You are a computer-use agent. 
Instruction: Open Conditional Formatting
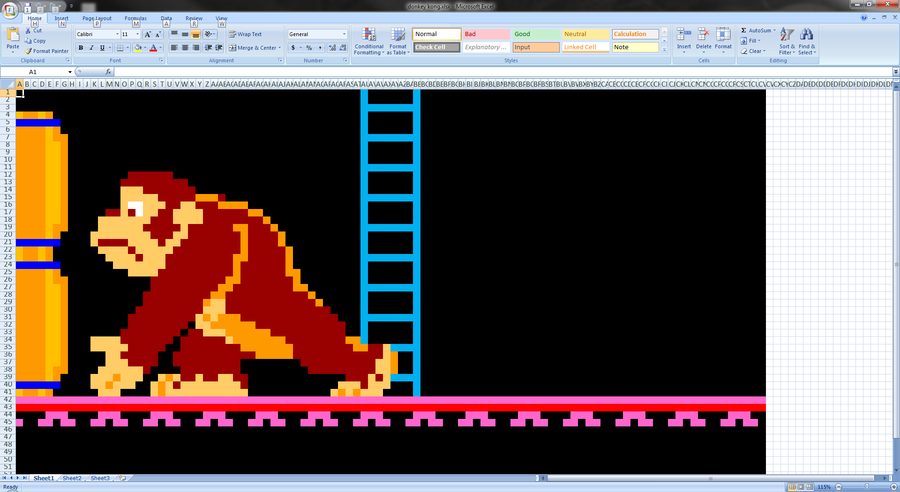point(368,41)
